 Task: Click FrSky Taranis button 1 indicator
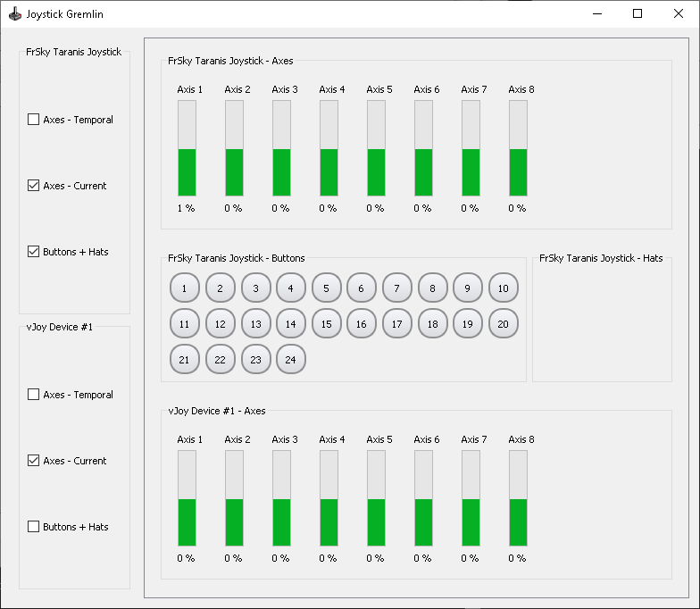click(184, 288)
